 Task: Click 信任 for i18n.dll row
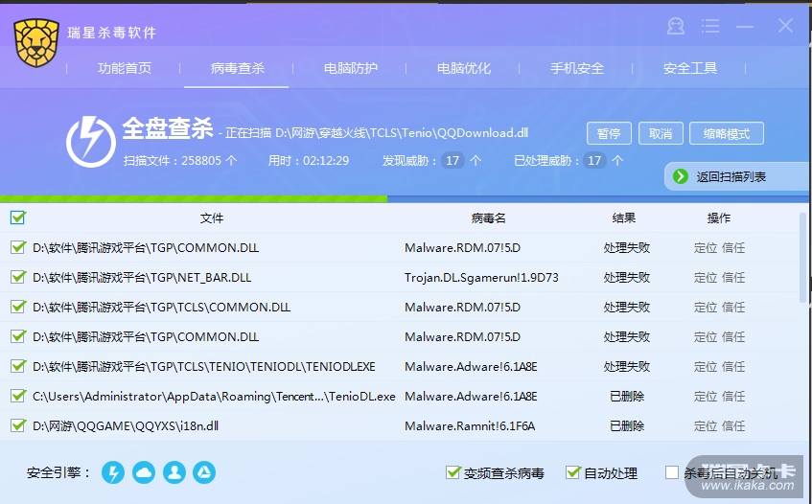(x=733, y=425)
